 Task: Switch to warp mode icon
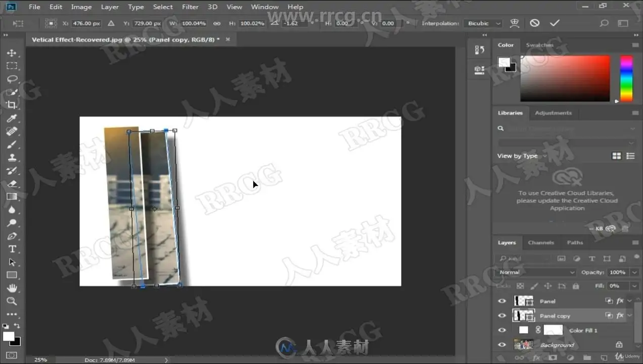pyautogui.click(x=515, y=23)
